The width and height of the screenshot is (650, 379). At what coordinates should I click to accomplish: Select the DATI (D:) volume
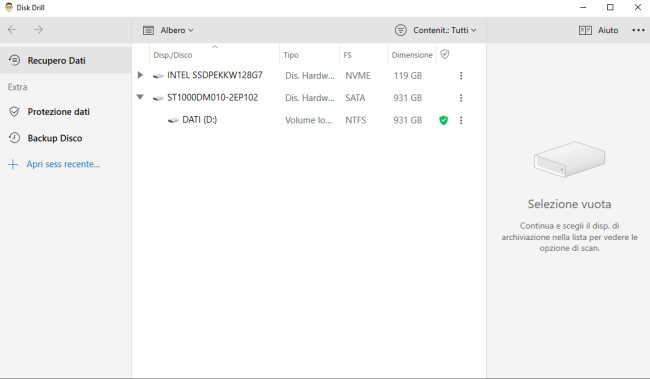309,120
